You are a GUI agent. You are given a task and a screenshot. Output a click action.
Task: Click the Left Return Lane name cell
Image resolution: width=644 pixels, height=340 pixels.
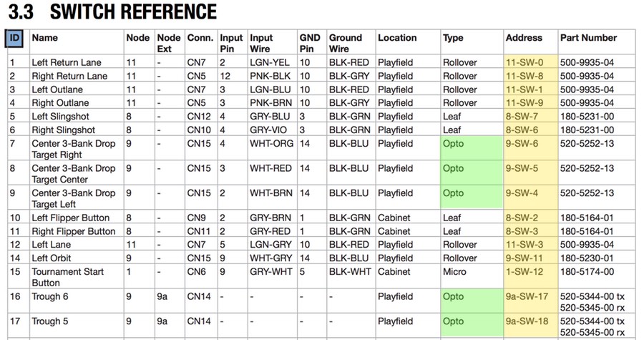(67, 63)
